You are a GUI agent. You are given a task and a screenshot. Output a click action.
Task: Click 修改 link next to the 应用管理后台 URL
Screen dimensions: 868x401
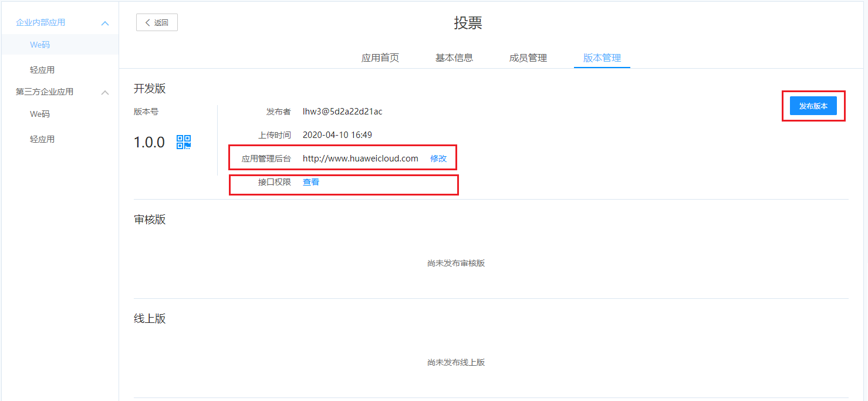(x=438, y=159)
